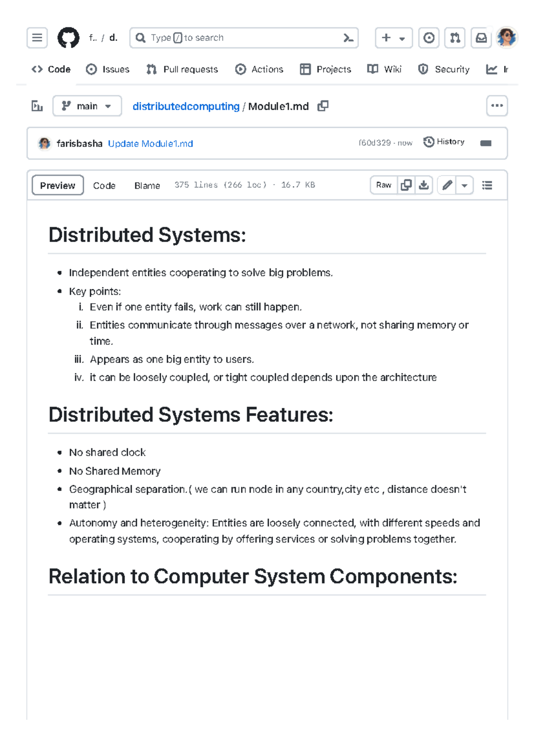This screenshot has width=534, height=756.
Task: Open the command palette icon
Action: pyautogui.click(x=348, y=38)
